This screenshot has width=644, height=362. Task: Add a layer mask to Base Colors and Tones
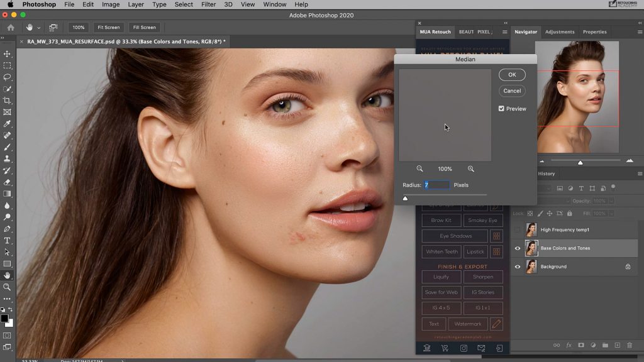[x=581, y=345]
